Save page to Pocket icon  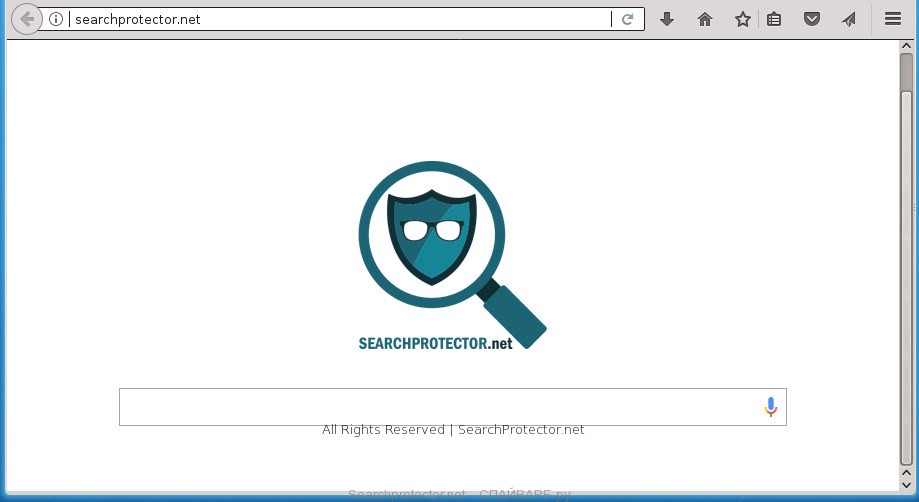click(812, 19)
